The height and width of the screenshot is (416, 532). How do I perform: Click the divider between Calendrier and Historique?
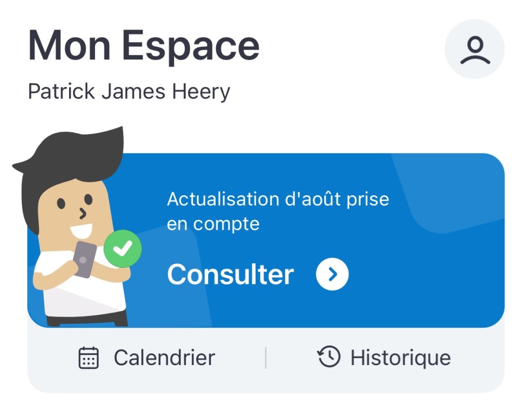266,358
